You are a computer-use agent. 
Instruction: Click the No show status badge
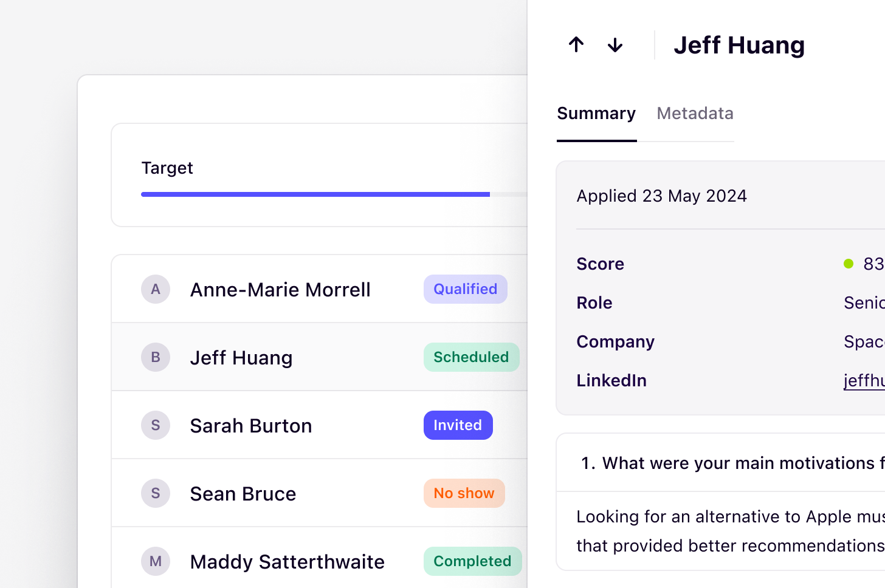(x=464, y=493)
